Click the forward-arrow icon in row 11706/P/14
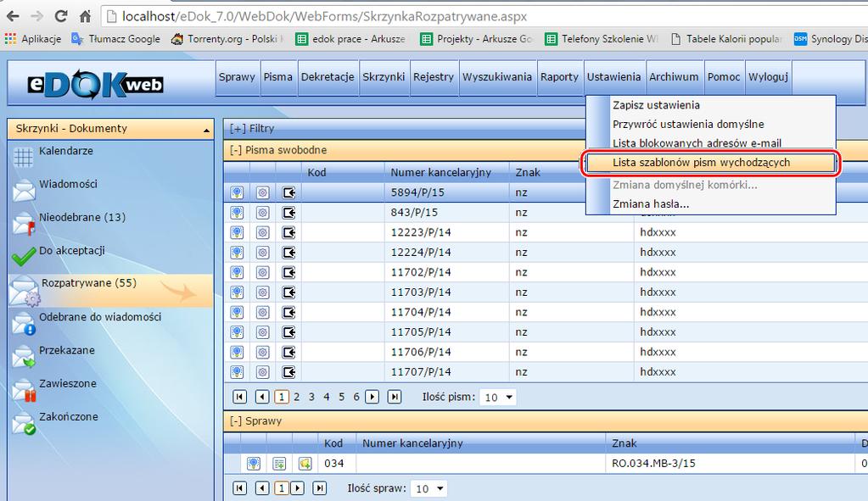This screenshot has height=501, width=868. (288, 352)
